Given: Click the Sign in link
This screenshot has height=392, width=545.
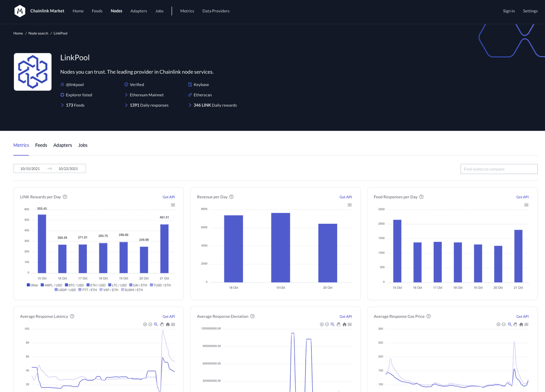Looking at the screenshot, I should pos(509,11).
